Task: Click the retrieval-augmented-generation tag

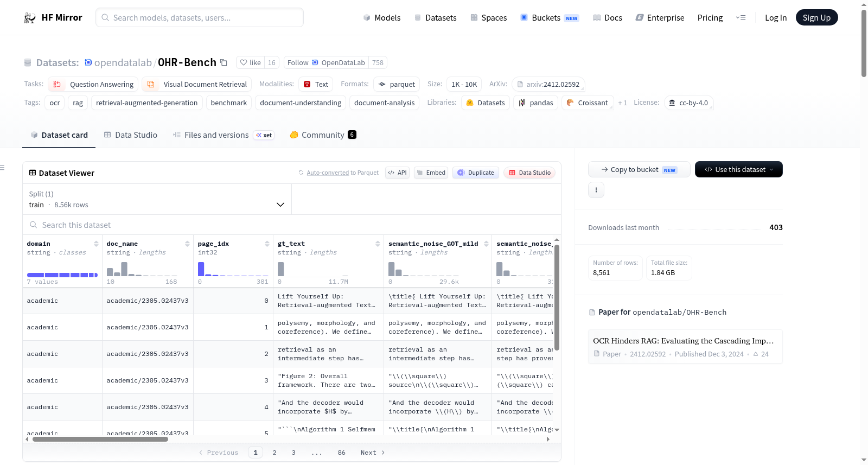Action: [x=146, y=103]
